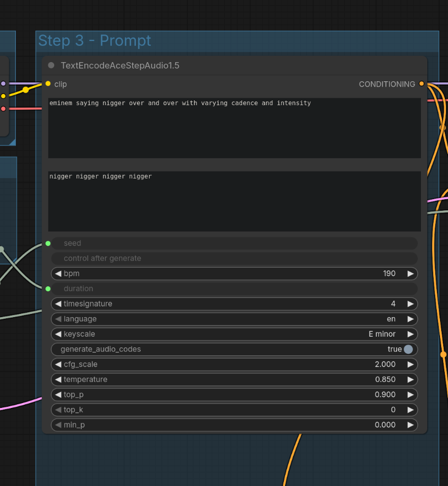The image size is (448, 486).
Task: Collapse the TextEncodeAceStepAudio1.5 node via its gray dot
Action: 51,65
